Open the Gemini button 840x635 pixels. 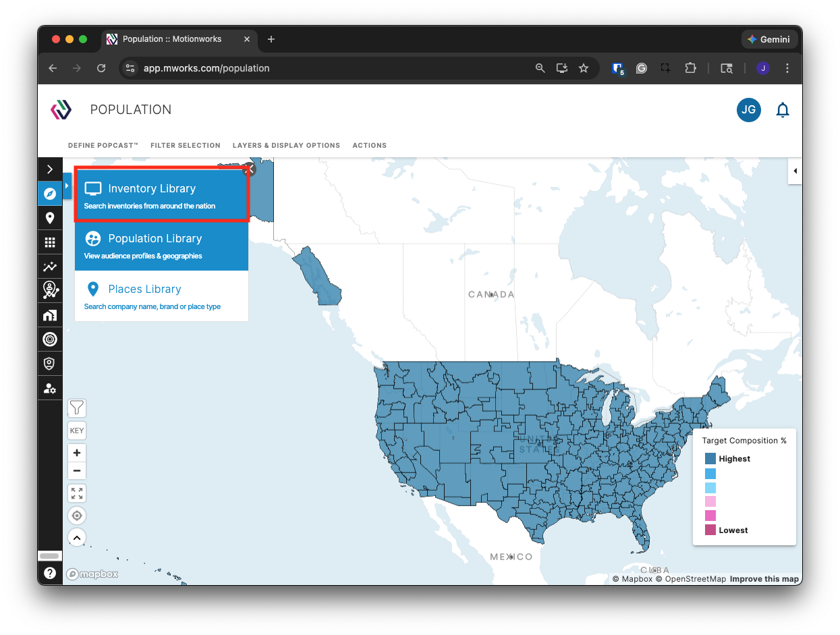point(768,39)
